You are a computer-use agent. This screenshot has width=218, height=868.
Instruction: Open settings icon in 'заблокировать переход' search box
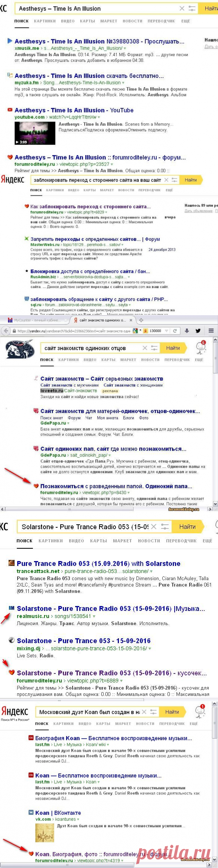(x=174, y=180)
